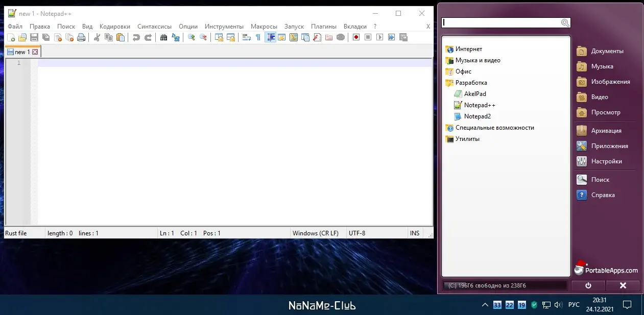Viewport: 644px width, 315px height.
Task: Click the C: drive free space bar
Action: [505, 286]
